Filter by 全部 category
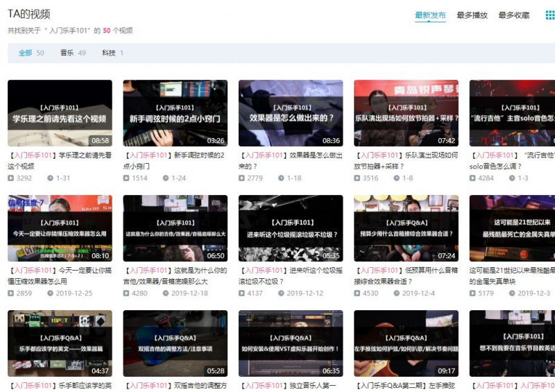This screenshot has height=392, width=555. [x=31, y=53]
